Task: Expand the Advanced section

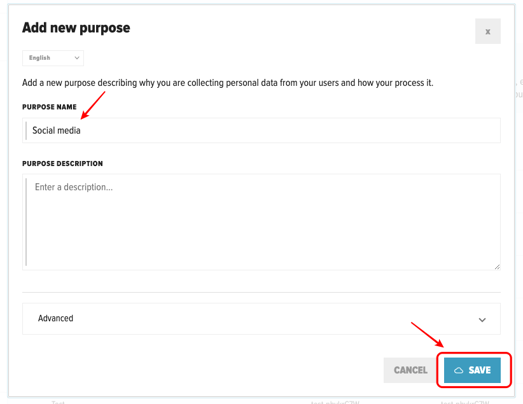Action: point(261,319)
